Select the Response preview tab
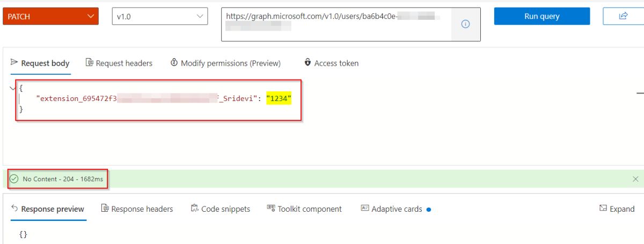The height and width of the screenshot is (244, 644). click(47, 209)
